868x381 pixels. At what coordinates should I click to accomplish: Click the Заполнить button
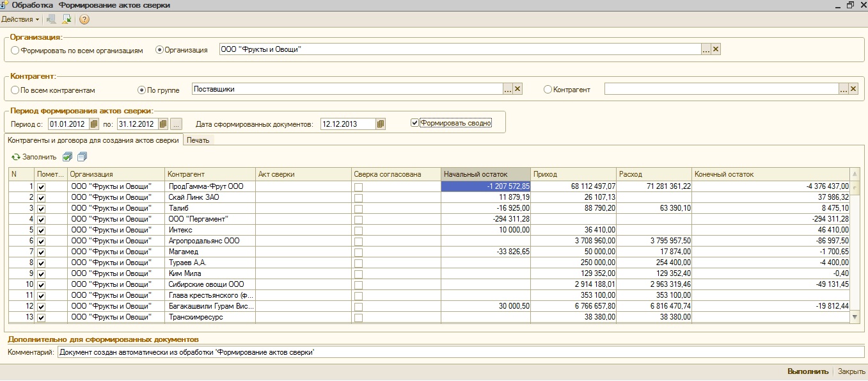coord(34,157)
